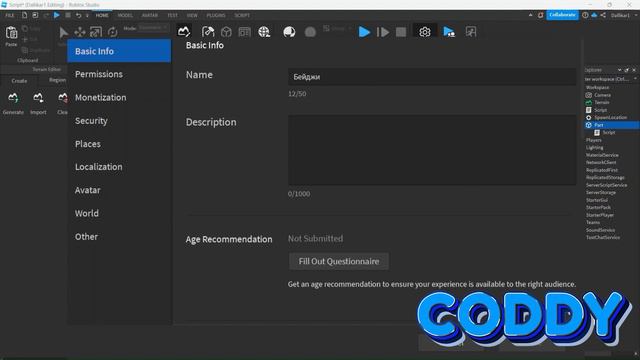Click the game Name input field
640x360 pixels.
coord(432,77)
